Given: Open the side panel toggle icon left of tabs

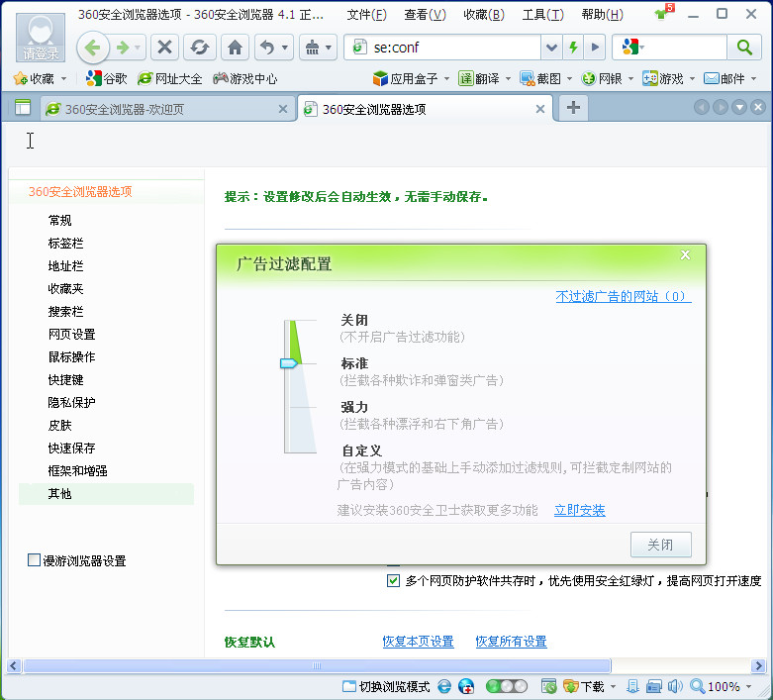Looking at the screenshot, I should click(22, 107).
